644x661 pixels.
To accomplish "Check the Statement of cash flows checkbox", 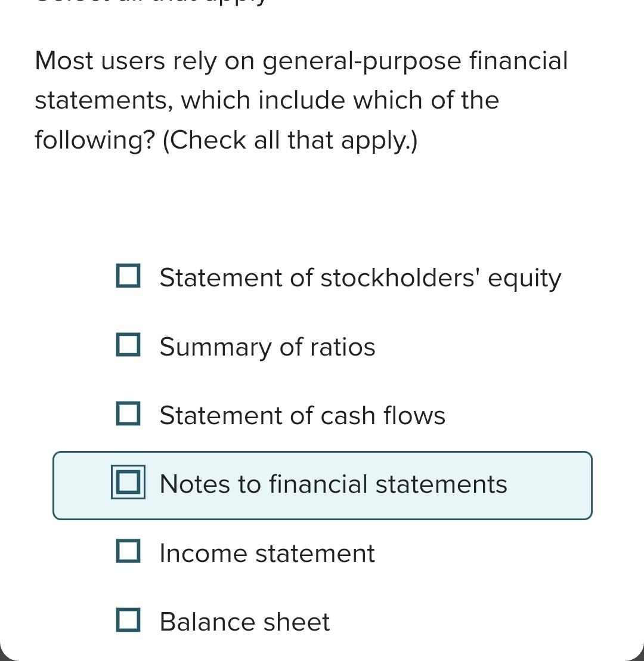I will click(128, 415).
